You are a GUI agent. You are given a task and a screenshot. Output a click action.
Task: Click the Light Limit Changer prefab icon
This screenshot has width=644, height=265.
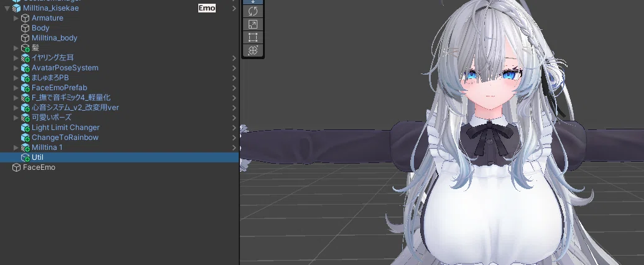click(25, 128)
